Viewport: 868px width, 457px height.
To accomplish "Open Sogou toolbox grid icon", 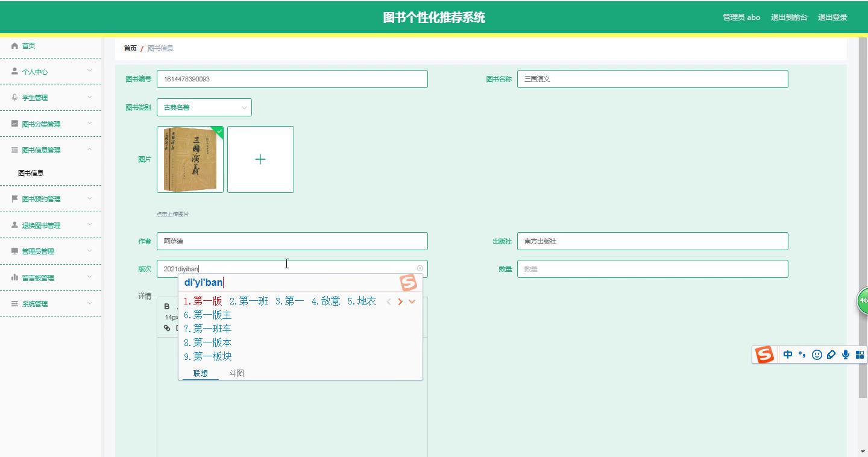I will tap(860, 355).
